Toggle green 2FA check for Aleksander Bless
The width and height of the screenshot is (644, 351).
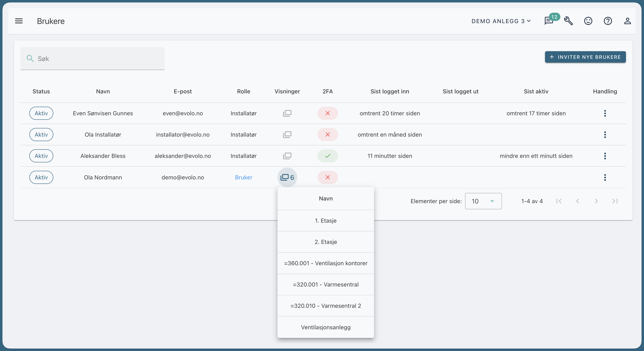click(x=328, y=156)
